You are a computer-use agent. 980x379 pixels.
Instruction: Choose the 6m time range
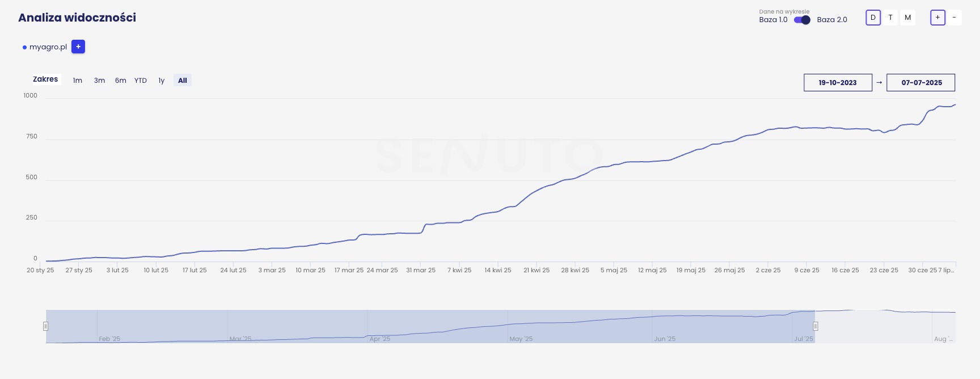pos(120,81)
